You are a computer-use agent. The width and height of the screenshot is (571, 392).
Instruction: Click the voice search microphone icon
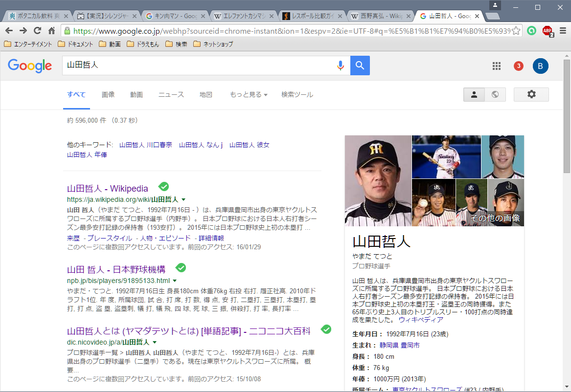tap(341, 65)
